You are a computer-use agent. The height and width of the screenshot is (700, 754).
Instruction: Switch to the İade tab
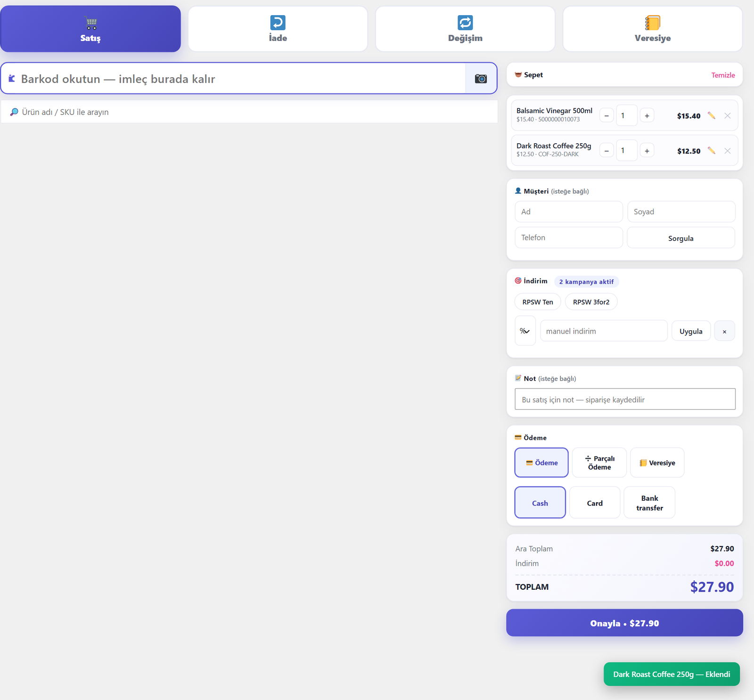click(278, 29)
